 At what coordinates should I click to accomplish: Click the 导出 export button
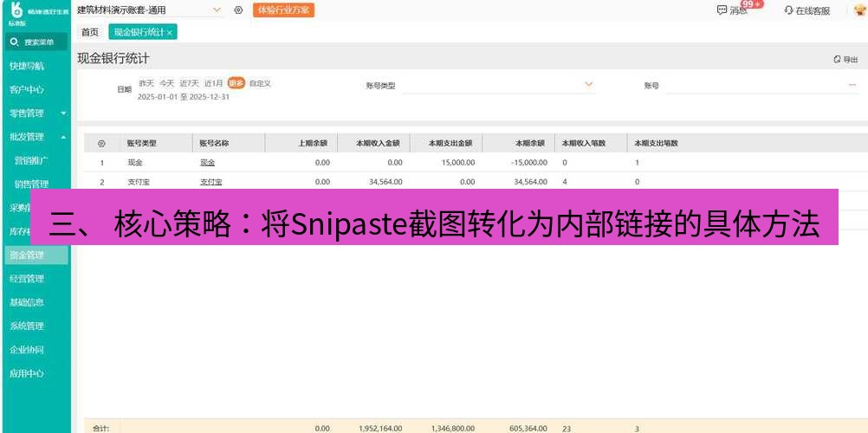pos(845,59)
